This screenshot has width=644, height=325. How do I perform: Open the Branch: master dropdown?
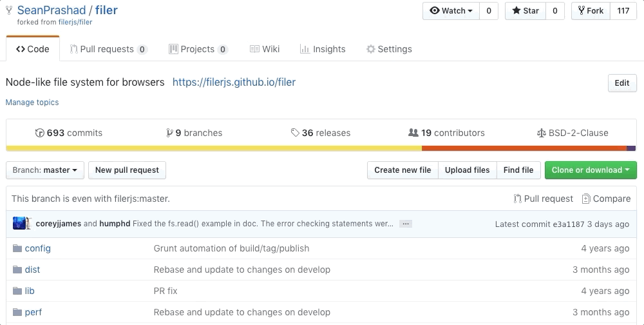pos(45,170)
